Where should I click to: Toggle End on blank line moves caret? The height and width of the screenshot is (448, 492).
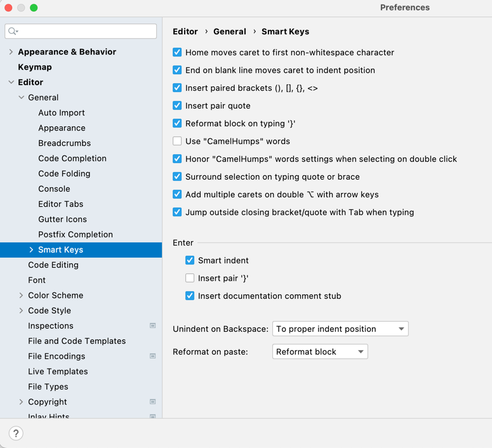click(177, 70)
